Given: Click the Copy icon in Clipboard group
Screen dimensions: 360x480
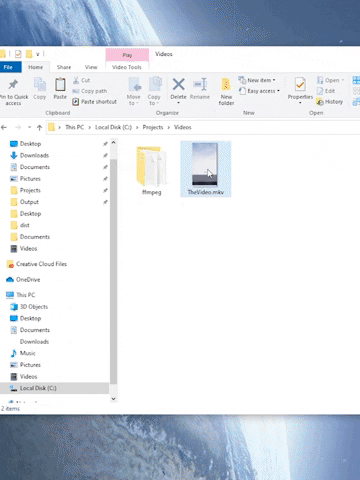Looking at the screenshot, I should (40, 85).
